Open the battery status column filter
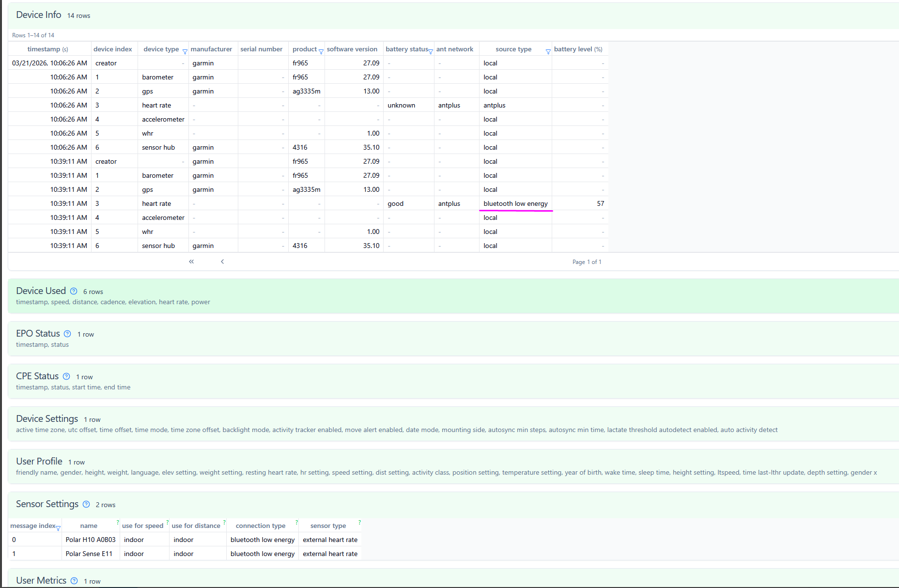 (430, 51)
